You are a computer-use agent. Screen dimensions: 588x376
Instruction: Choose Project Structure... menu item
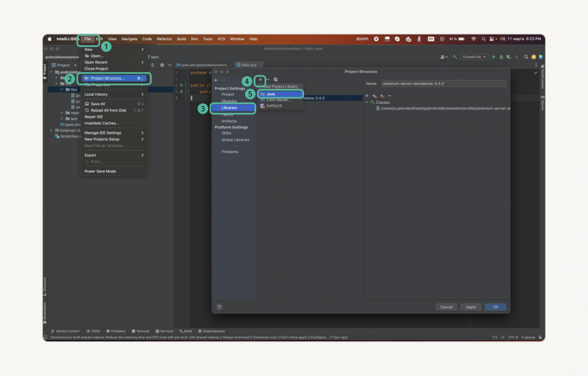(x=114, y=78)
